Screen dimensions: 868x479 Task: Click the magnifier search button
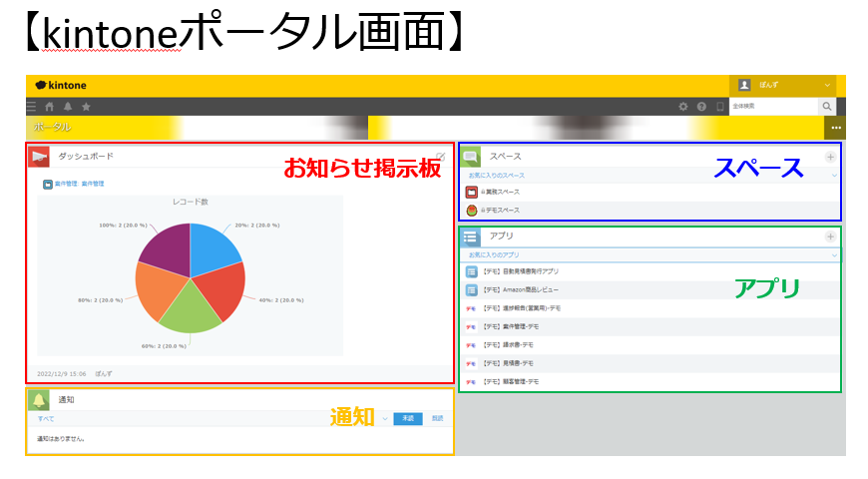tap(826, 107)
